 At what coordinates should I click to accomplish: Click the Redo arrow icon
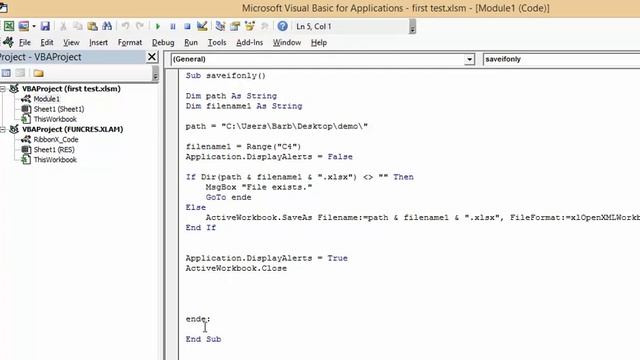coord(140,27)
